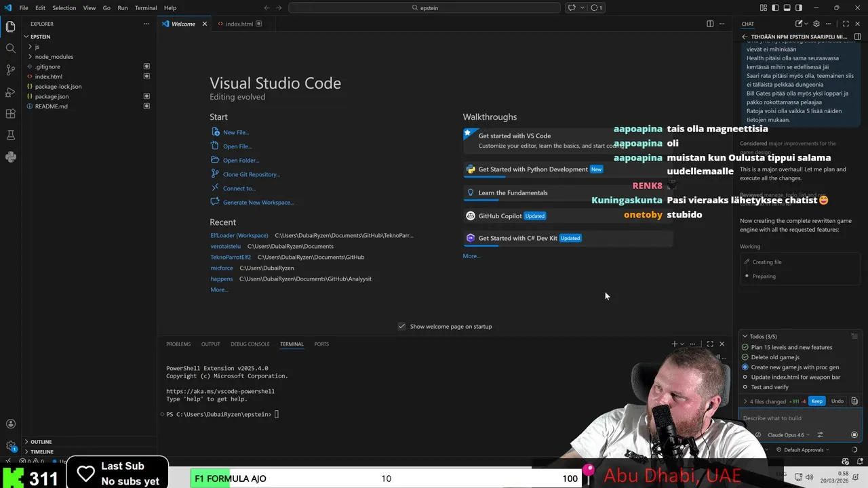
Task: Split the editor to the right
Action: [710, 24]
